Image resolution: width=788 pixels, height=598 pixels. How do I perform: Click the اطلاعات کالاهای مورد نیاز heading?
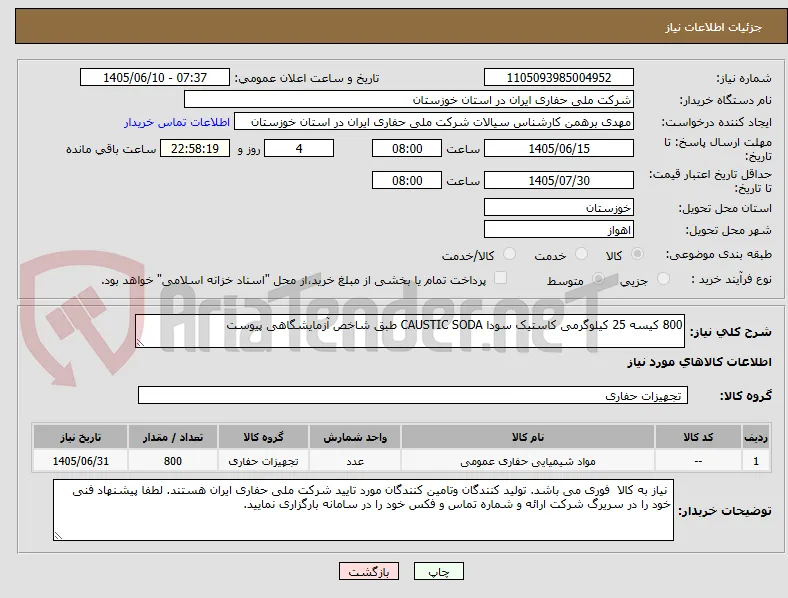point(699,362)
